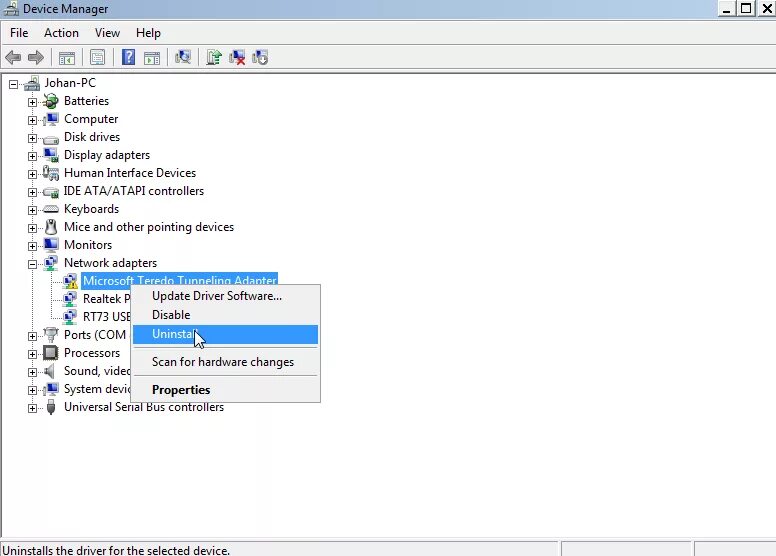Click the Uninstall toolbar icon with red X
This screenshot has width=776, height=556.
(x=237, y=57)
